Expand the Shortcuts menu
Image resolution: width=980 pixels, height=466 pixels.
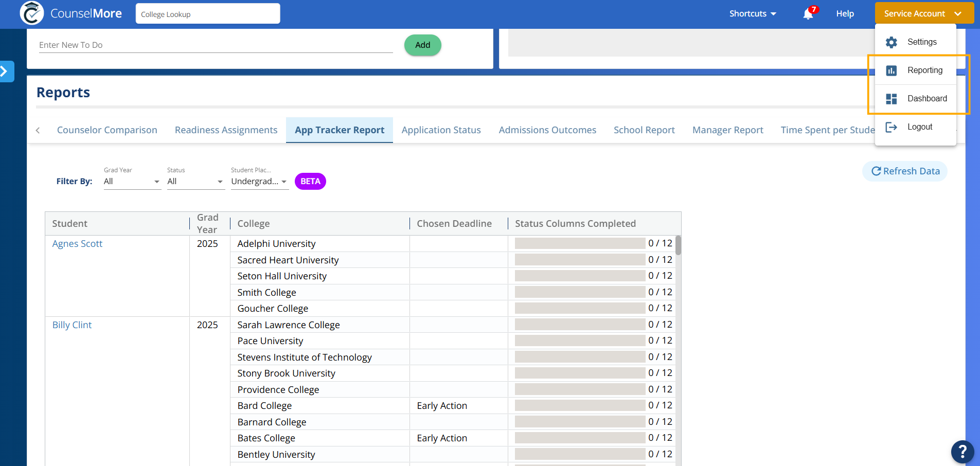pos(753,14)
